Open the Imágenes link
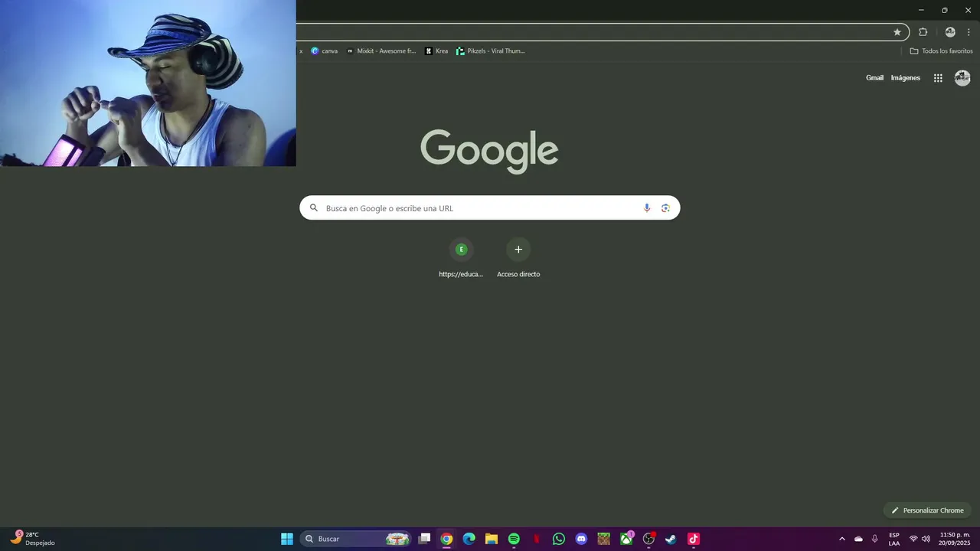980x551 pixels. [905, 78]
